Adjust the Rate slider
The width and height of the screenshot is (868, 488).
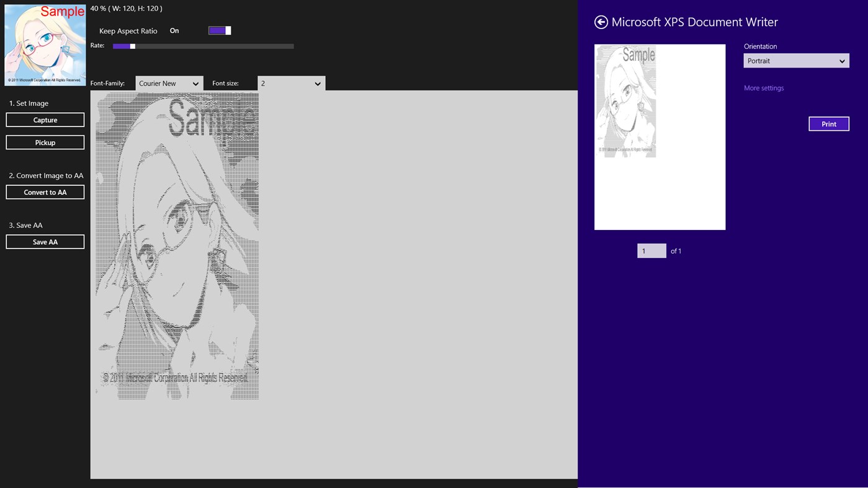click(132, 45)
